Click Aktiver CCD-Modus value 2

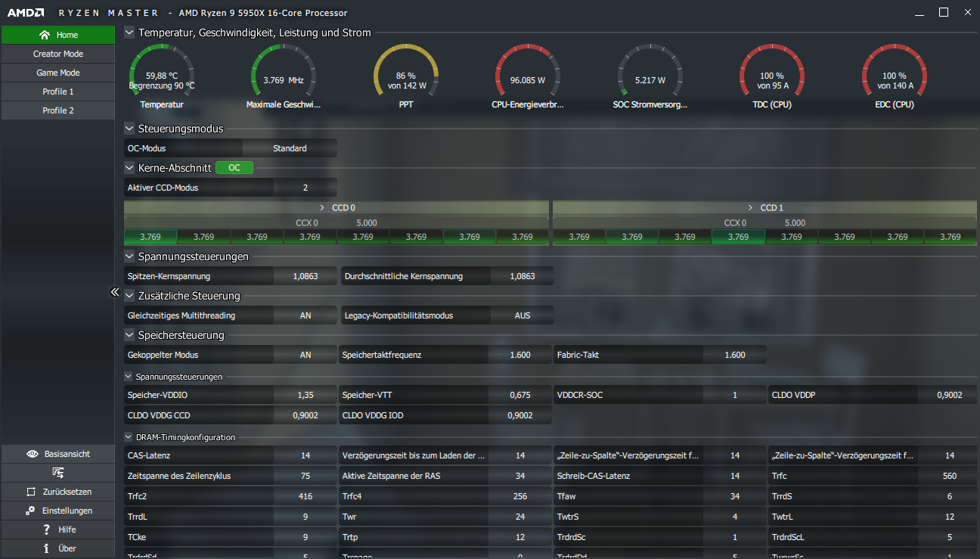click(x=305, y=188)
